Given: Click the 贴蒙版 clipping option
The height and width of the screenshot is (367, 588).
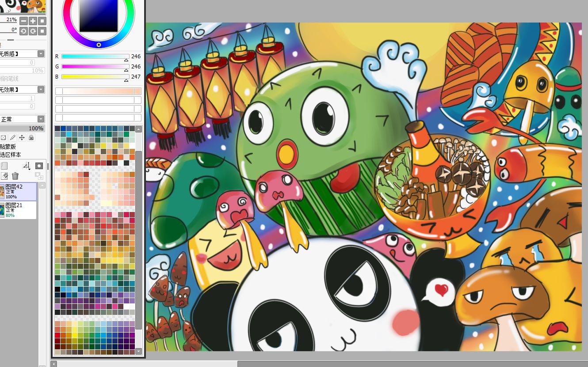Looking at the screenshot, I should tap(8, 147).
